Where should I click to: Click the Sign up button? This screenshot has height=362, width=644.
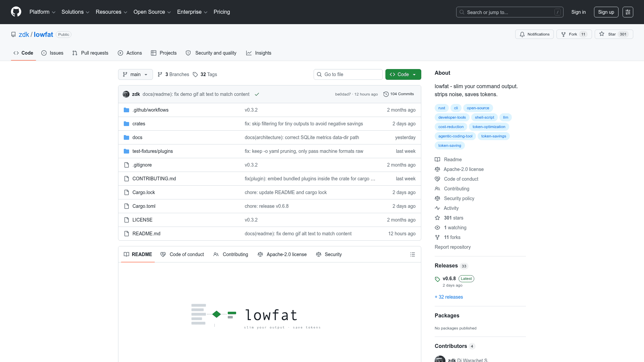pos(606,12)
